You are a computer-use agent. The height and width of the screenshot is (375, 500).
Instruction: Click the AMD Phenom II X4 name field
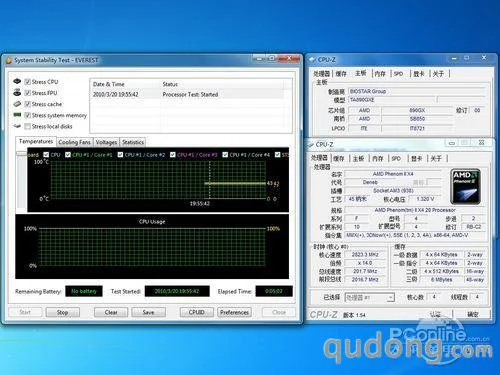click(x=393, y=174)
